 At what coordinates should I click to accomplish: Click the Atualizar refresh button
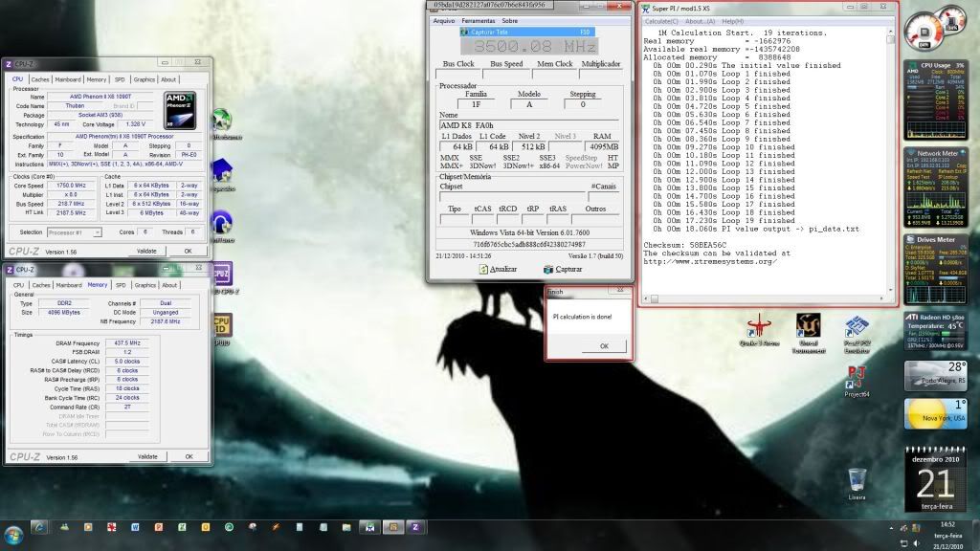tap(498, 269)
